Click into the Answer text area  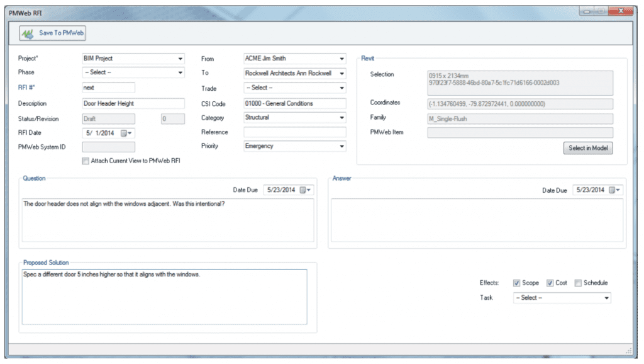pyautogui.click(x=477, y=220)
